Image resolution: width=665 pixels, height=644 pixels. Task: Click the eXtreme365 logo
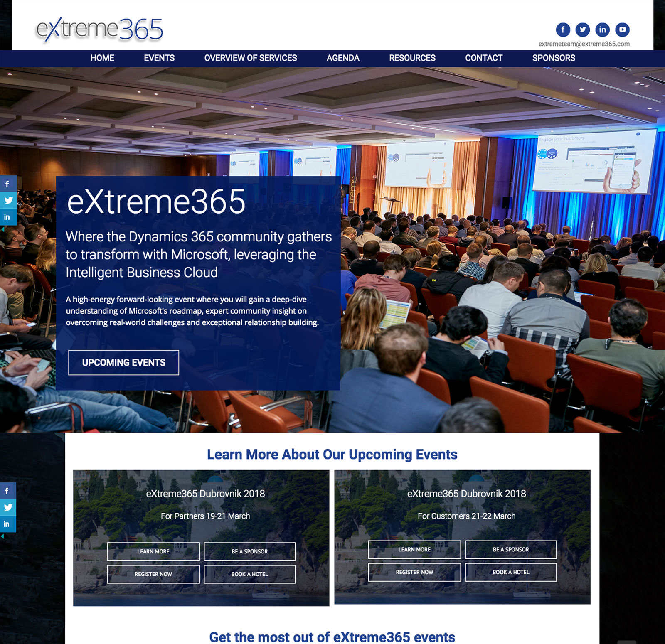(99, 29)
